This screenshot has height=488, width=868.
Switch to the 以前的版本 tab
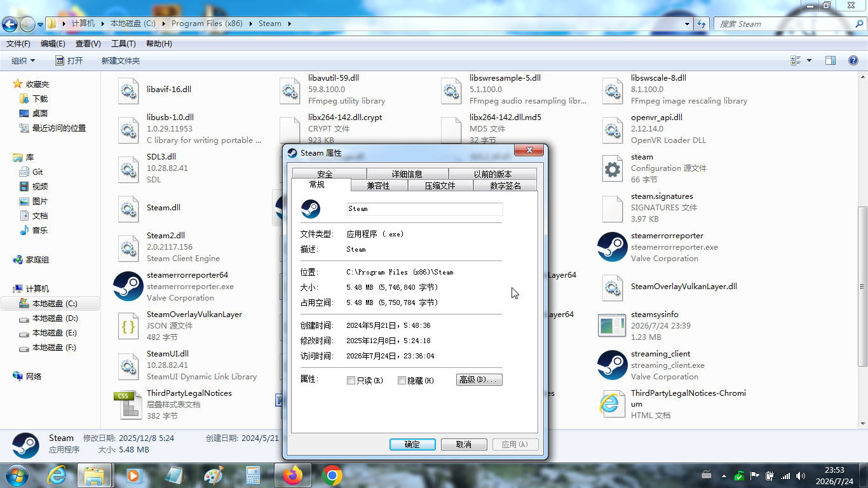tap(492, 174)
